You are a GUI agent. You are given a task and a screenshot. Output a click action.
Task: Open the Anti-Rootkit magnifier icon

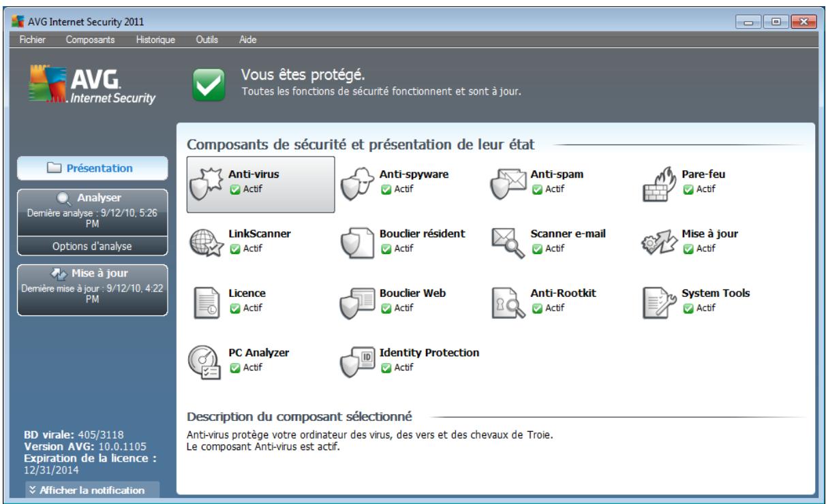[x=509, y=303]
